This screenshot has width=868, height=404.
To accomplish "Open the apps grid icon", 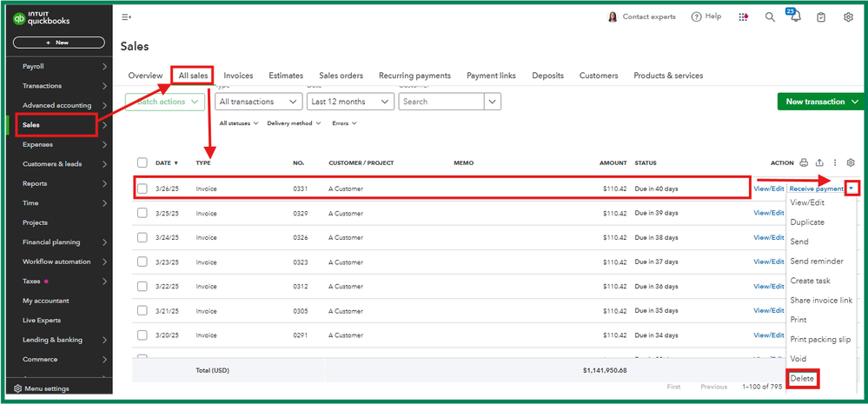I will [x=744, y=17].
